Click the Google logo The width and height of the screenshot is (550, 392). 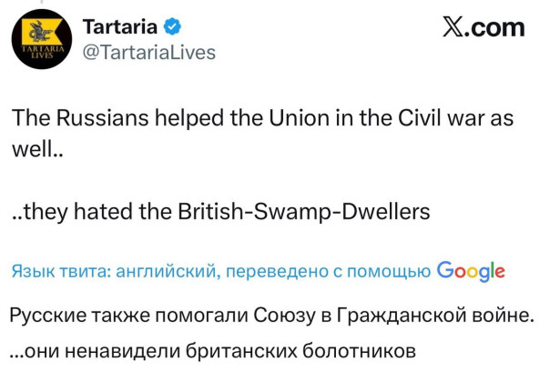[471, 270]
